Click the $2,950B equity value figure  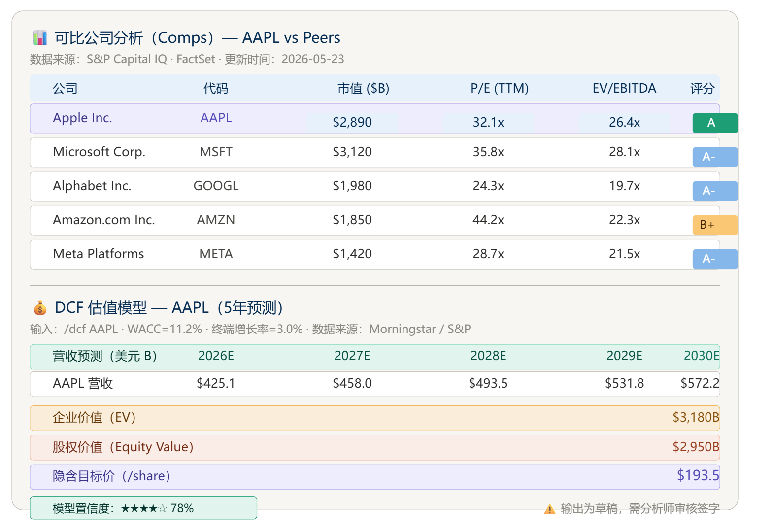pyautogui.click(x=696, y=447)
